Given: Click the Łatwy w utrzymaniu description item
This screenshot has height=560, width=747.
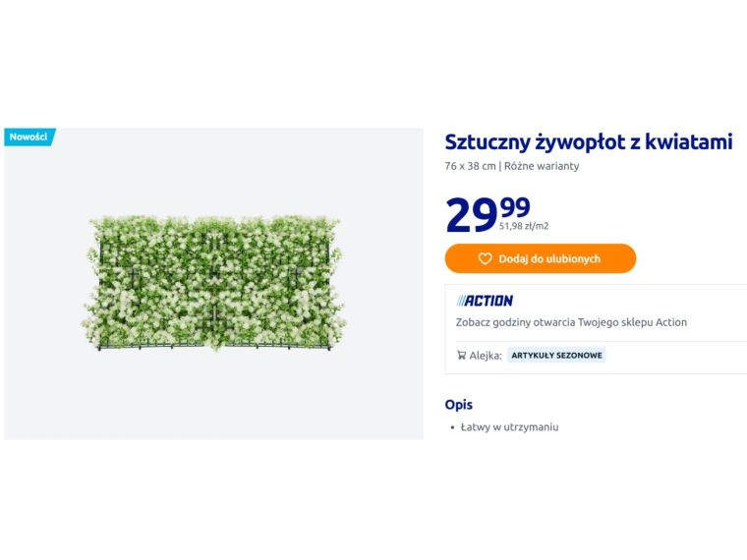Looking at the screenshot, I should pos(509,427).
